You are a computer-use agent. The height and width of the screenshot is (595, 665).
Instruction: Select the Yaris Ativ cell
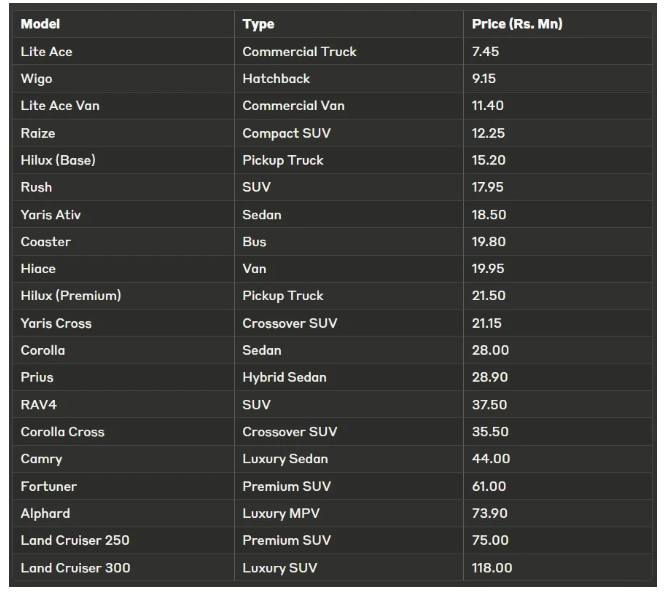(50, 215)
